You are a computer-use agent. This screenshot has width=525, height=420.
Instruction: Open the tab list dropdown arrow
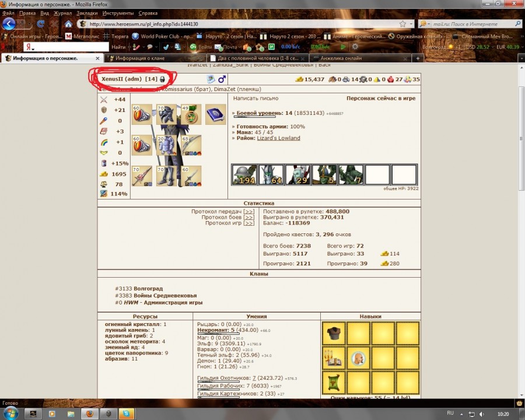[x=521, y=58]
